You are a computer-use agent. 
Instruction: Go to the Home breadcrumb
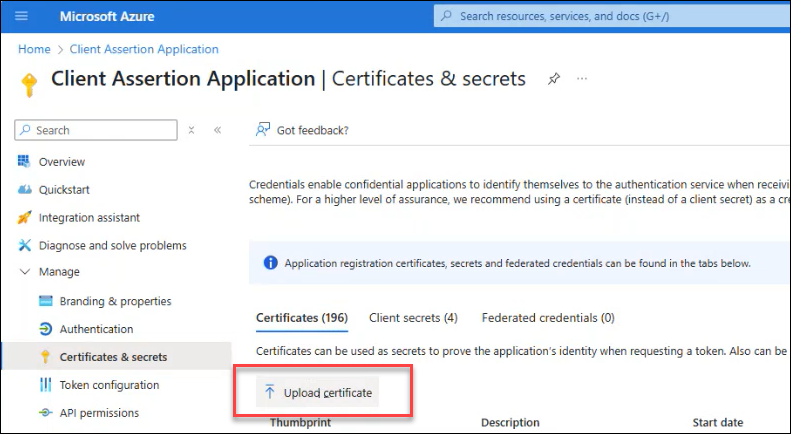34,49
